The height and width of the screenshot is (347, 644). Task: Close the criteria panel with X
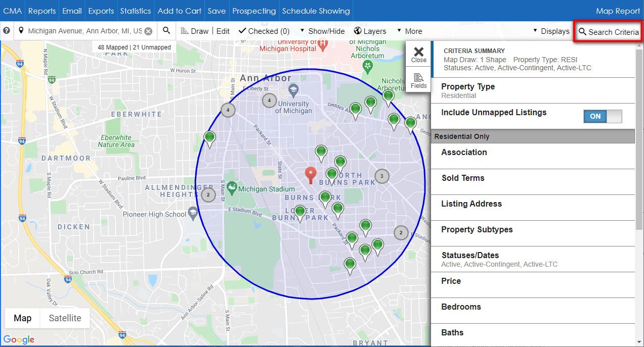(x=418, y=54)
